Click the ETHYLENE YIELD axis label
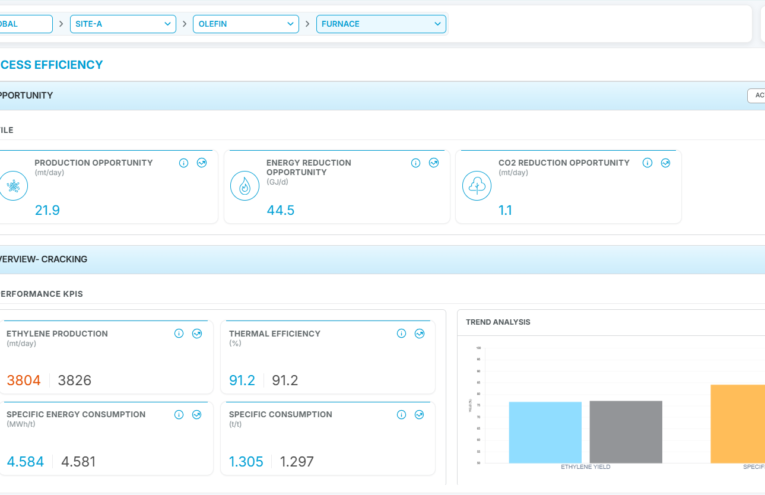 coord(585,467)
